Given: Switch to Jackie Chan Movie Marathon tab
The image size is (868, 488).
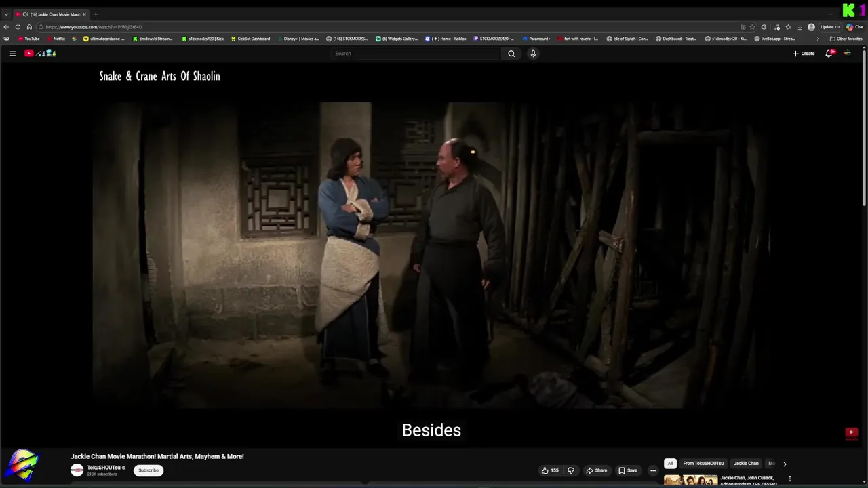Looking at the screenshot, I should [x=51, y=14].
